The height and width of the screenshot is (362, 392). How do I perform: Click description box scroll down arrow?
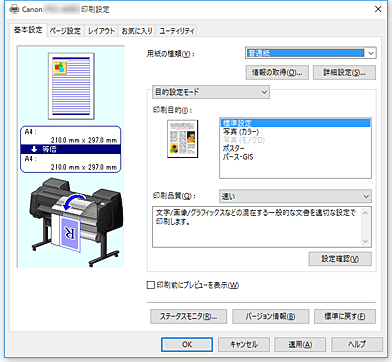point(366,242)
